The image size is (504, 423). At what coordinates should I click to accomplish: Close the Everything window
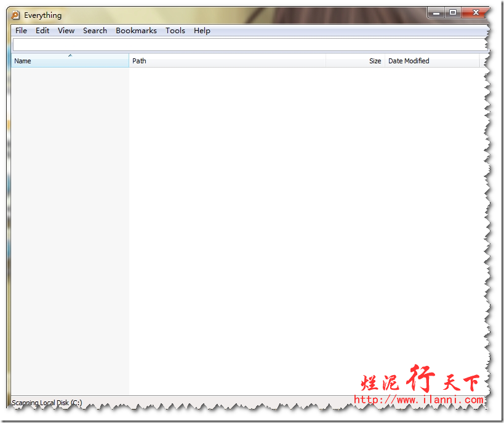[x=476, y=12]
